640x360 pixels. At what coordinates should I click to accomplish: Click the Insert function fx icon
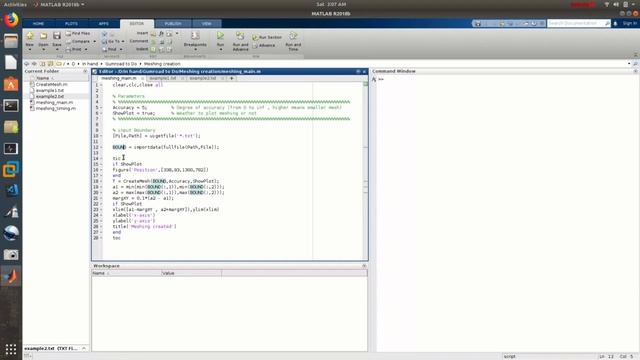tap(161, 33)
